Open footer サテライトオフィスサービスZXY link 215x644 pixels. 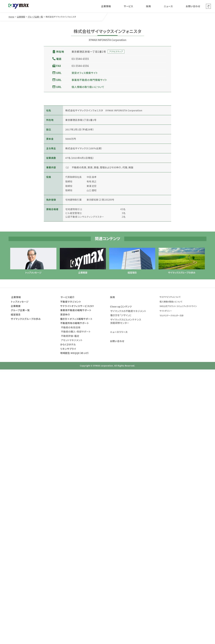[x=77, y=306]
